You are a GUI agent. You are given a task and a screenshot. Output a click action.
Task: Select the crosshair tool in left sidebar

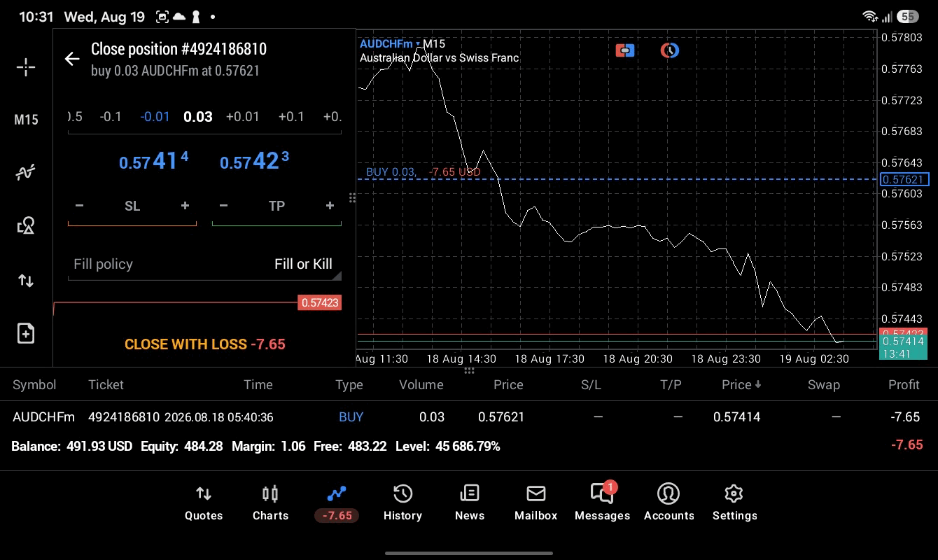[x=26, y=67]
